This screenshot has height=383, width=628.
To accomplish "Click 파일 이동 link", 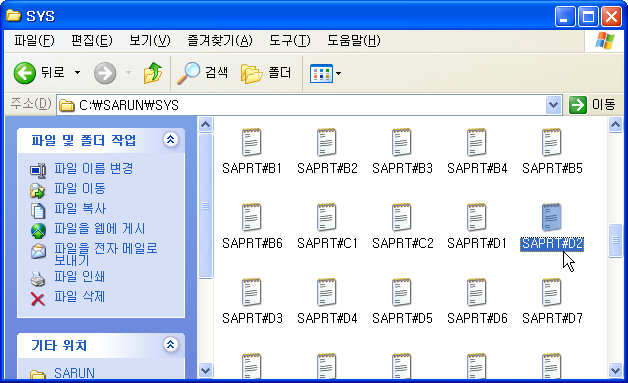I will pyautogui.click(x=80, y=188).
